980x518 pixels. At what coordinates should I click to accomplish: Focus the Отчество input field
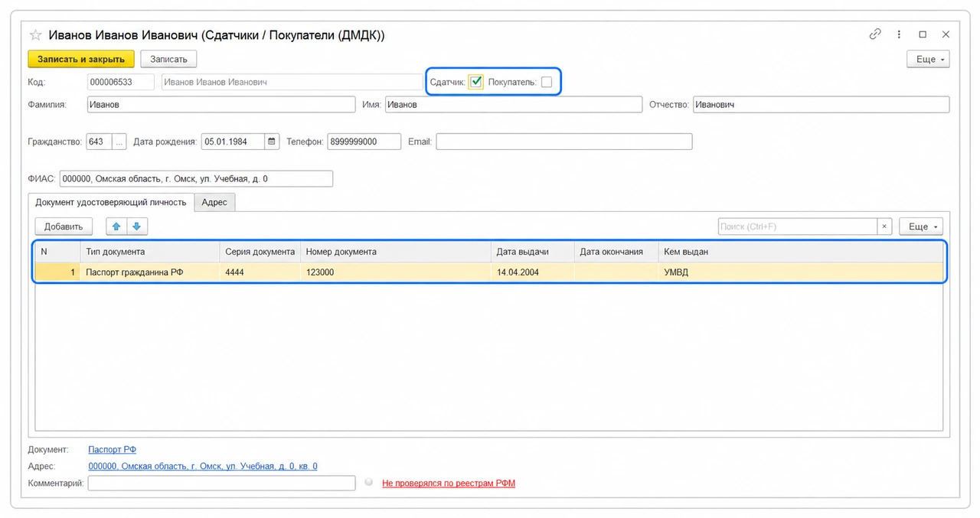point(822,105)
